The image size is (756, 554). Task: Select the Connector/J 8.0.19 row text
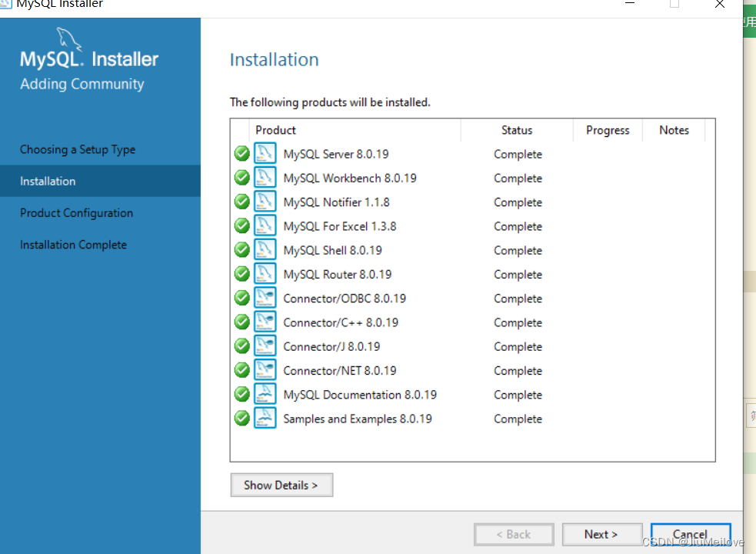click(331, 347)
